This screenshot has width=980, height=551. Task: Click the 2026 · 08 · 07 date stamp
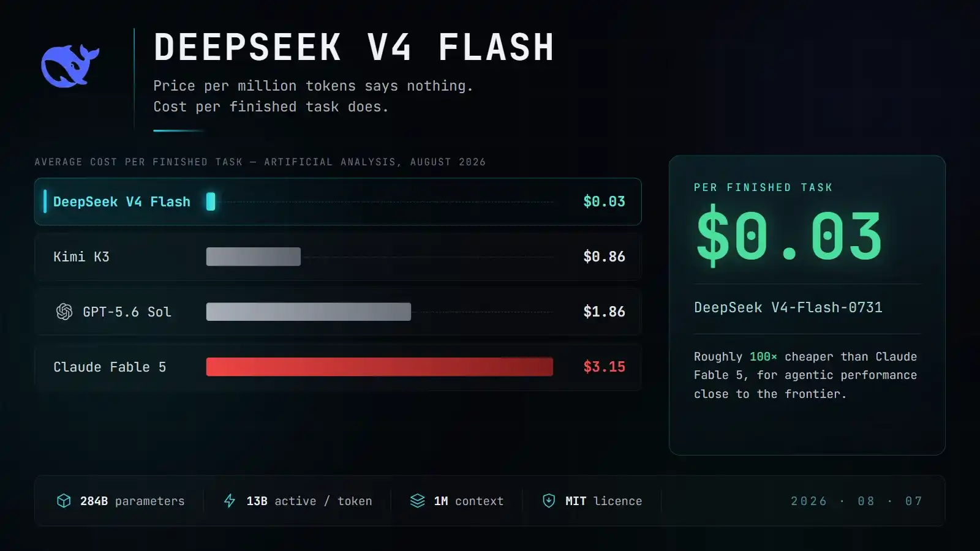[x=856, y=501]
